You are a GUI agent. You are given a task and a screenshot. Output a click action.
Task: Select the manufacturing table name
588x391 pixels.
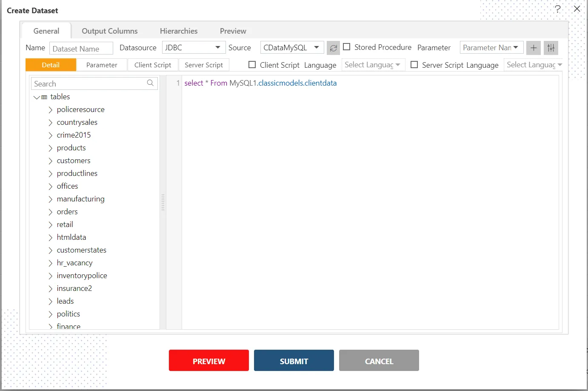point(80,199)
